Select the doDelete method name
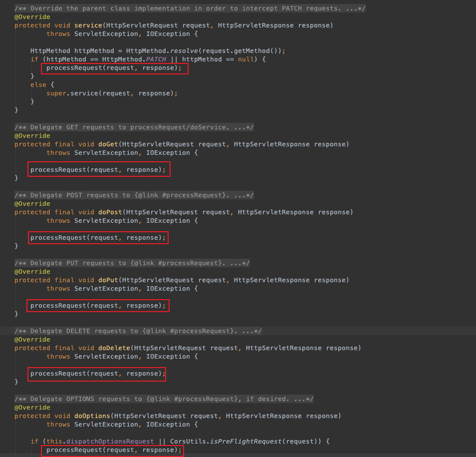This screenshot has width=476, height=457. [x=114, y=348]
